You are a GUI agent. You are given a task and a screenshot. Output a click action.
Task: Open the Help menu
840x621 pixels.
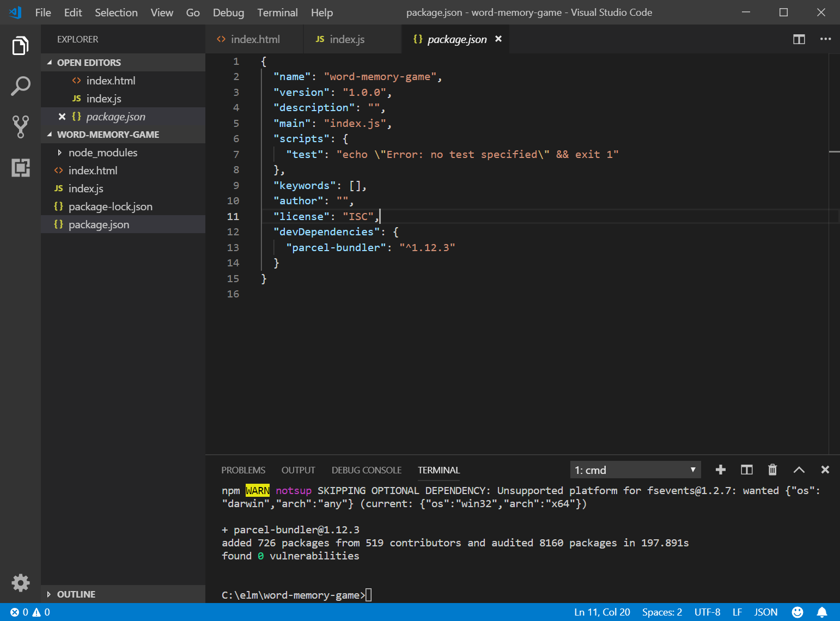coord(322,13)
